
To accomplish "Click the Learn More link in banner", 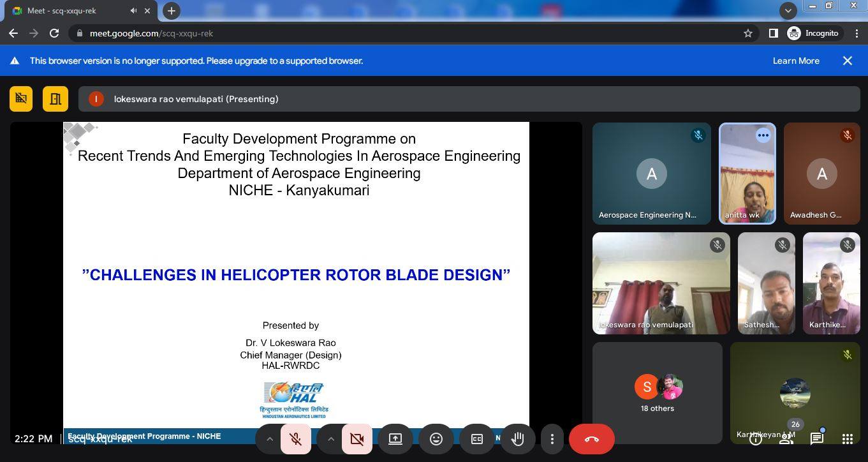I will point(796,61).
